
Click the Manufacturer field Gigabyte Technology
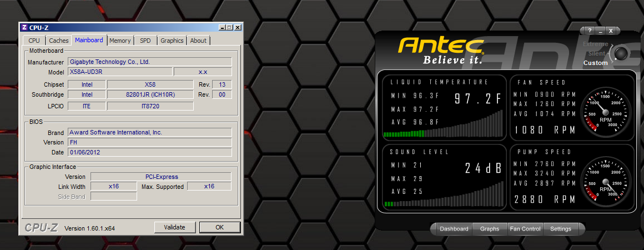(150, 62)
